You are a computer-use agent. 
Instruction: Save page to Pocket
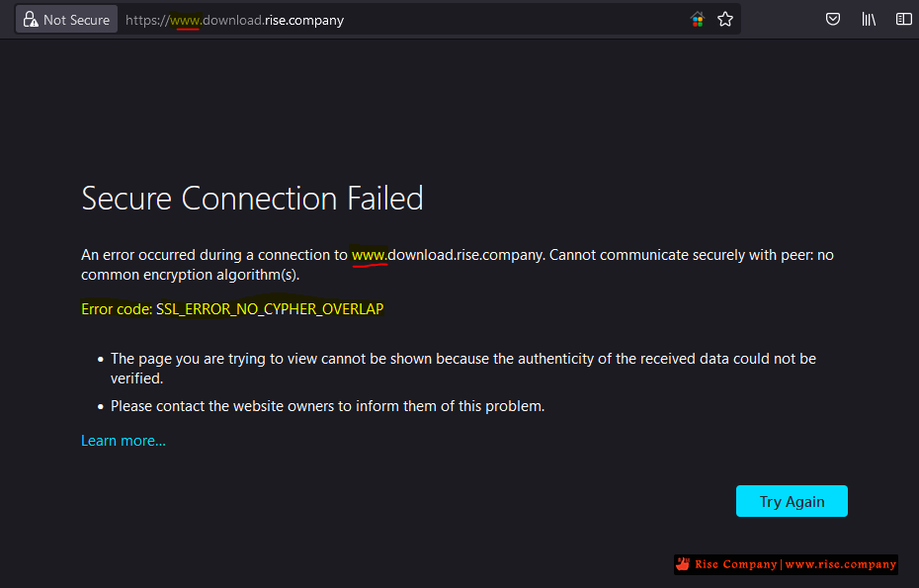click(x=833, y=20)
